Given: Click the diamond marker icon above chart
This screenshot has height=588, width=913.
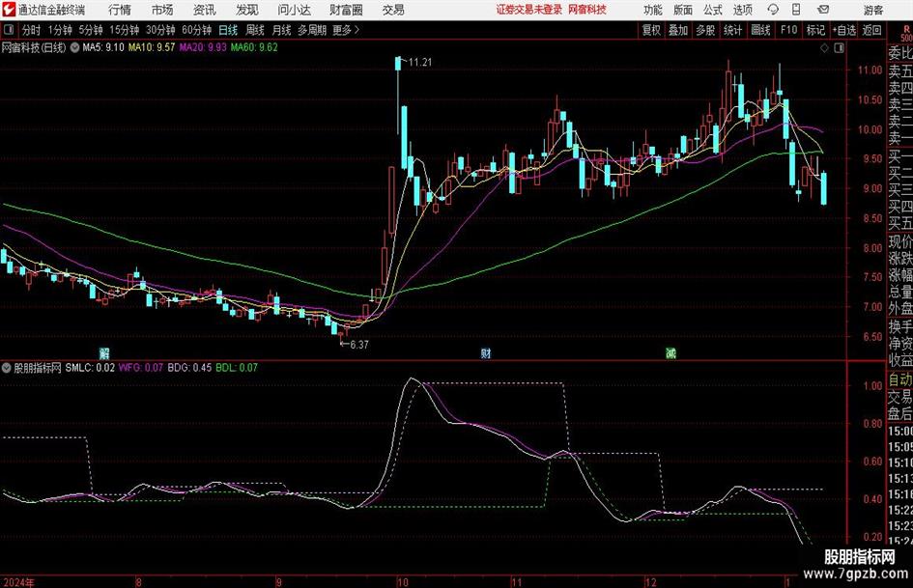Looking at the screenshot, I should click(824, 48).
